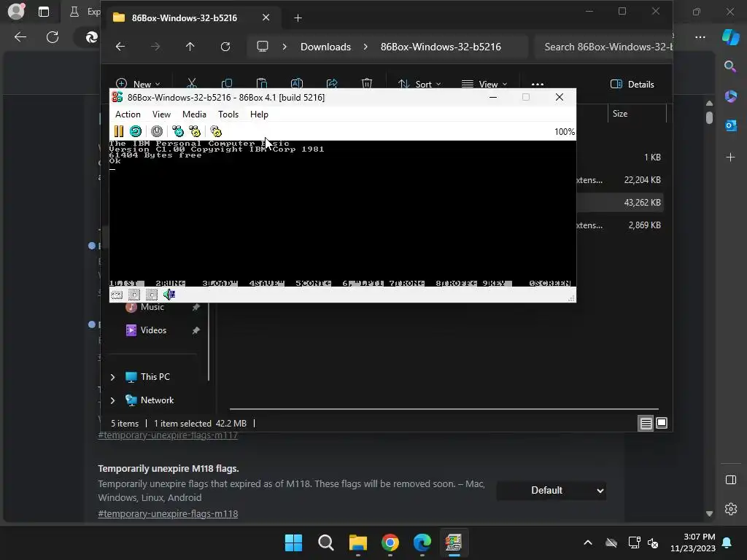Open the clock showing 3:07 PM

pyautogui.click(x=693, y=542)
